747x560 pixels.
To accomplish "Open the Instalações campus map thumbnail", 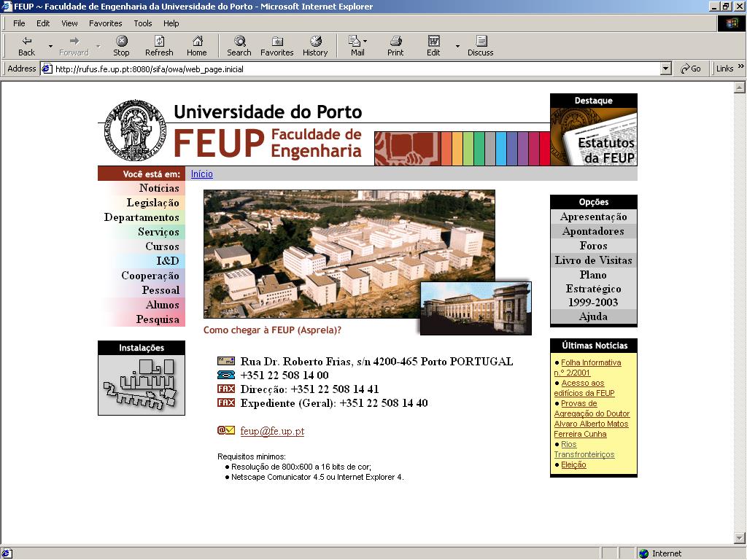I will 142,385.
